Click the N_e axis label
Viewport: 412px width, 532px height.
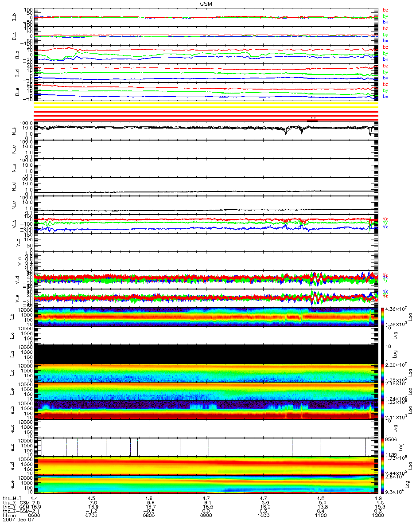click(15, 205)
